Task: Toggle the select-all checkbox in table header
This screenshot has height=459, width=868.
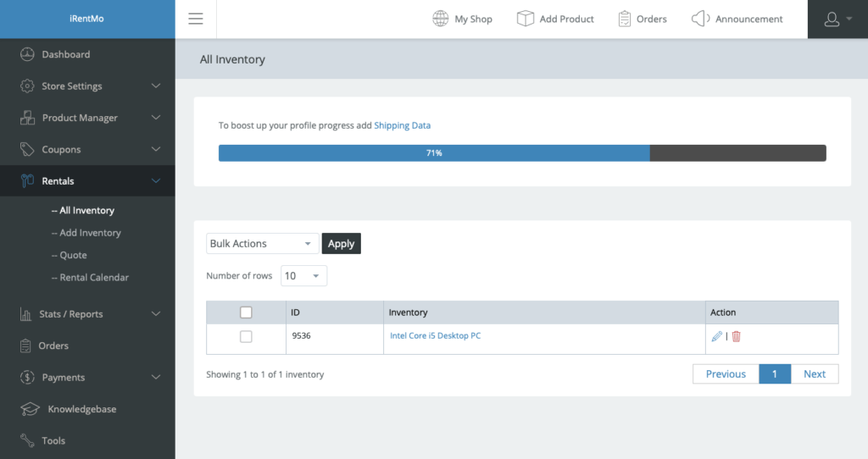Action: click(x=246, y=312)
